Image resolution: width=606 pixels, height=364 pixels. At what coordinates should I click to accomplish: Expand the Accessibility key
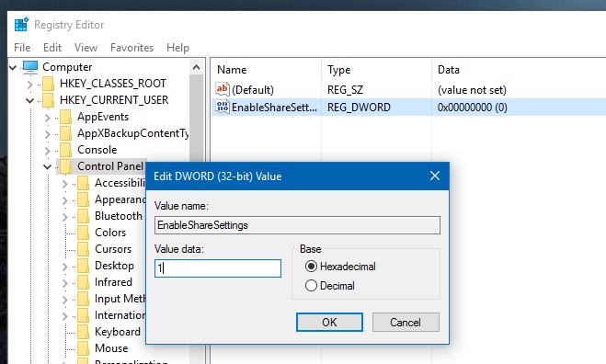click(x=65, y=184)
